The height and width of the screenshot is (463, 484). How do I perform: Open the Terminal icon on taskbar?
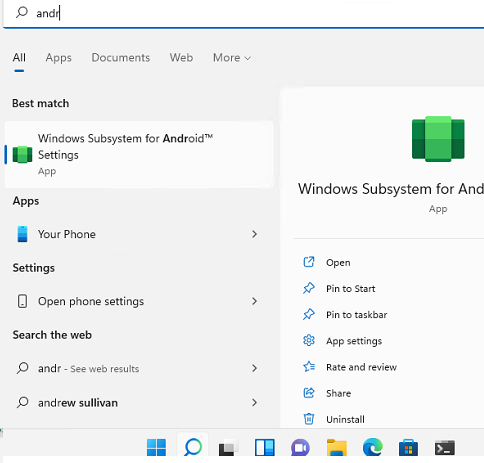click(445, 447)
